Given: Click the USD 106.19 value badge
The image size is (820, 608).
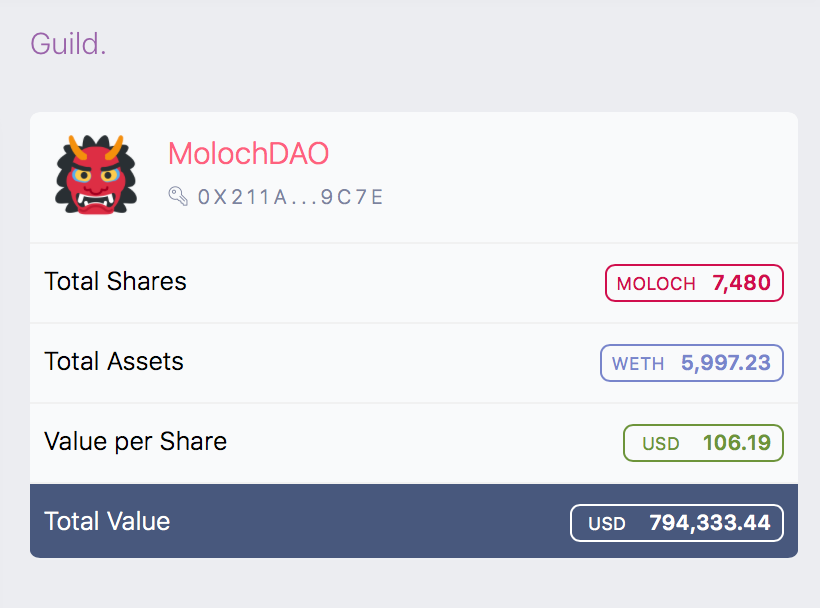Looking at the screenshot, I should pyautogui.click(x=703, y=443).
